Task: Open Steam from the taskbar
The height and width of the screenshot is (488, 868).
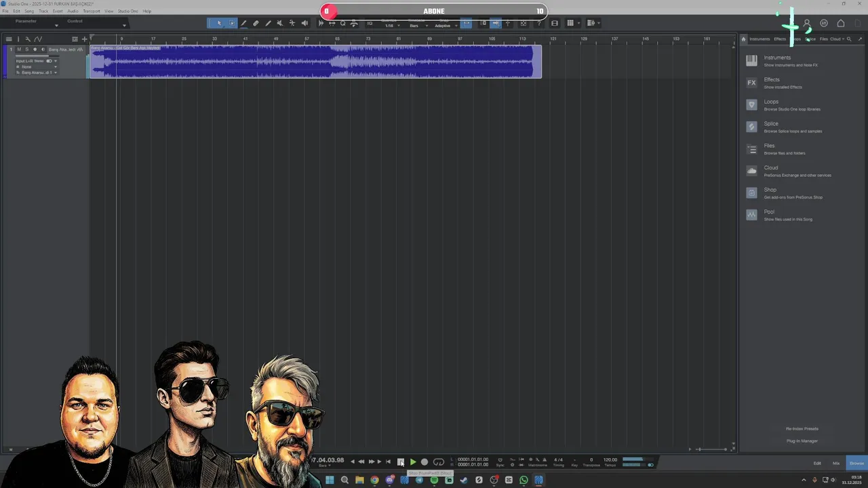Action: pos(464,480)
